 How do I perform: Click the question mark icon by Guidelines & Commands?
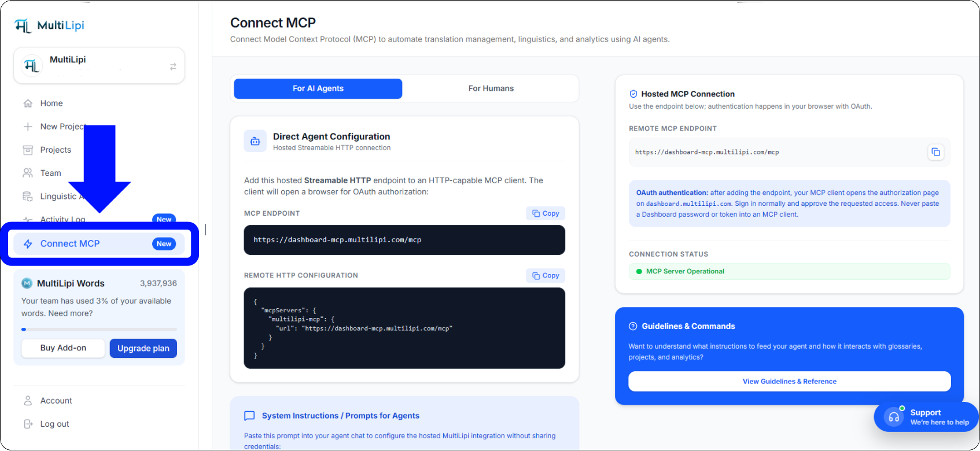[633, 326]
